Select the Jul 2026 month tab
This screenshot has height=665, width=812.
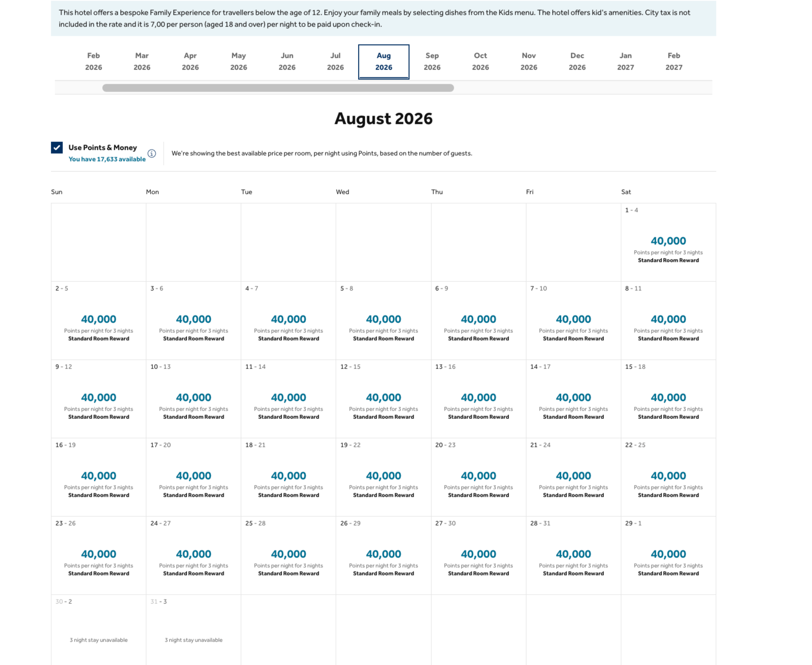(x=335, y=62)
